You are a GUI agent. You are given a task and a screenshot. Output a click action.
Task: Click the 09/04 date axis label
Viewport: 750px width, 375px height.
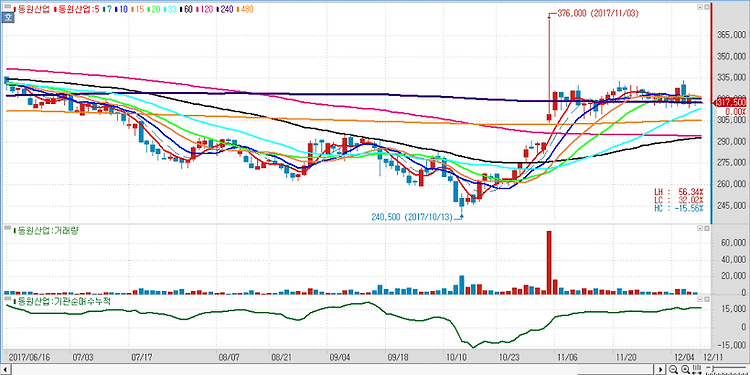339,357
